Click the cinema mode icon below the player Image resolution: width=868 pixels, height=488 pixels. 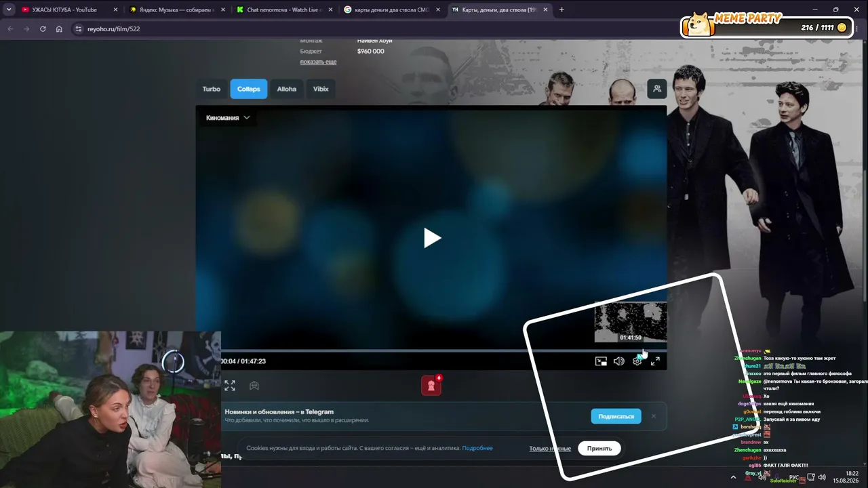tap(254, 386)
